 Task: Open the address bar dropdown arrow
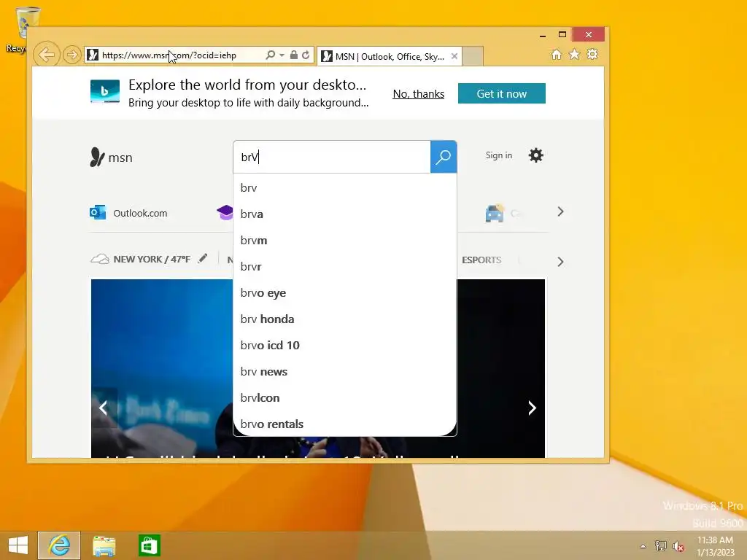282,55
